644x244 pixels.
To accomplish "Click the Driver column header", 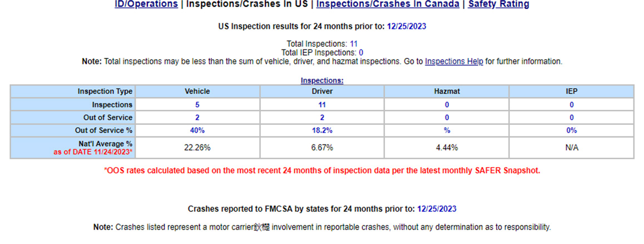I will point(322,91).
